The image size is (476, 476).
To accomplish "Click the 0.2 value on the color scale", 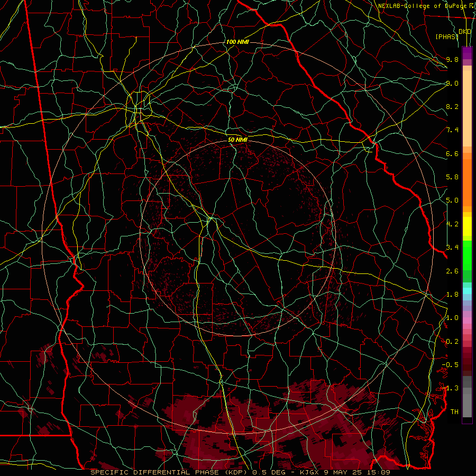I will (x=452, y=342).
